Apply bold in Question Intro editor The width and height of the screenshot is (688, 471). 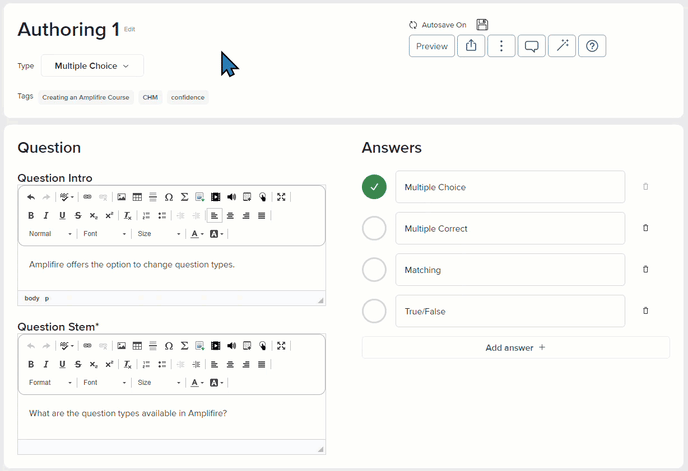(31, 216)
